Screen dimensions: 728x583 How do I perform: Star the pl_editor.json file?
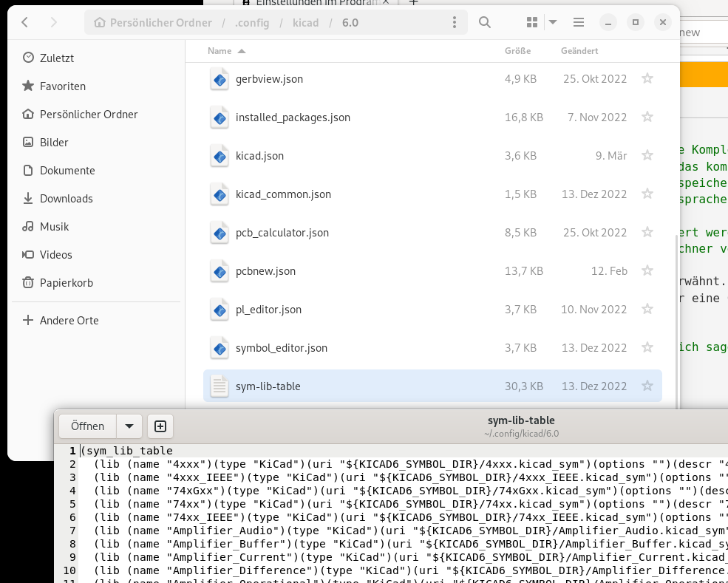[647, 309]
